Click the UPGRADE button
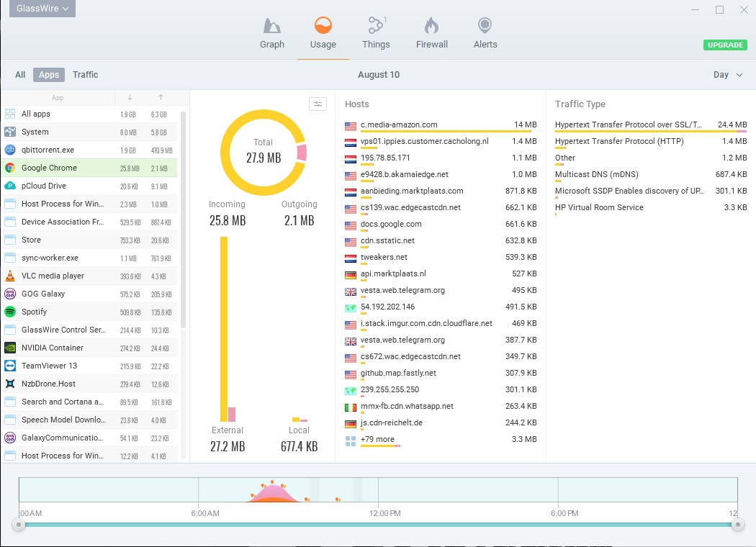 coord(724,45)
